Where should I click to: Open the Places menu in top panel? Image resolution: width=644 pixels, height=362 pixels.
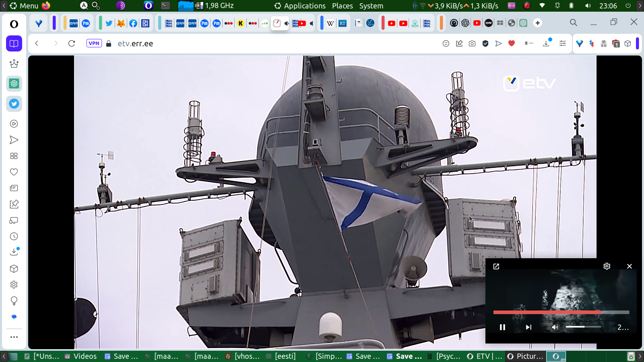pos(342,6)
